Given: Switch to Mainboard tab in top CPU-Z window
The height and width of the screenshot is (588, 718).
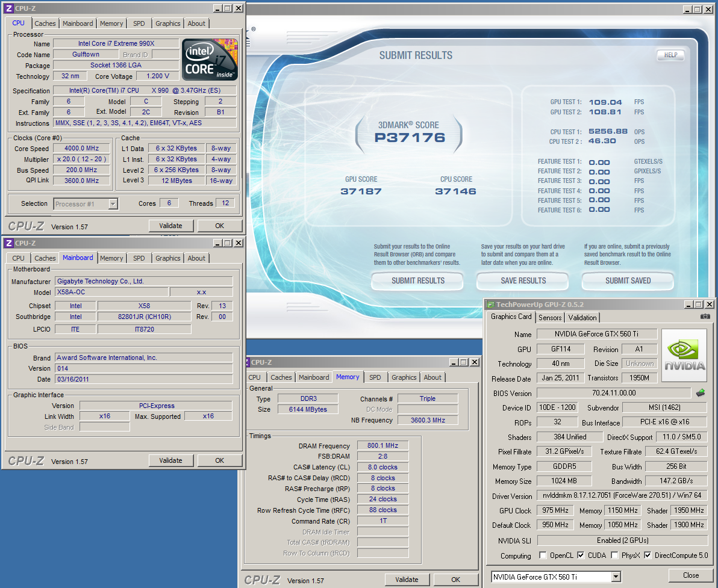Looking at the screenshot, I should pos(78,23).
